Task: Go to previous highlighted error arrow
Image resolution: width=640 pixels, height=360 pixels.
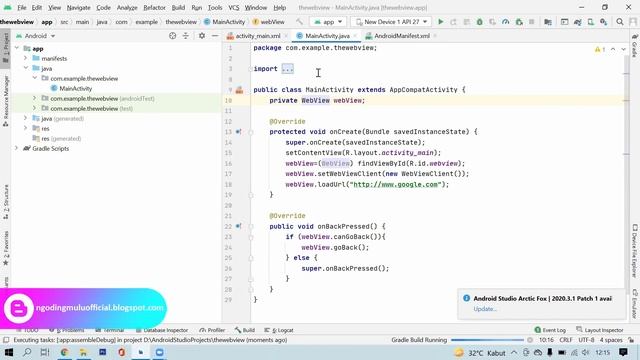Action: (x=613, y=49)
